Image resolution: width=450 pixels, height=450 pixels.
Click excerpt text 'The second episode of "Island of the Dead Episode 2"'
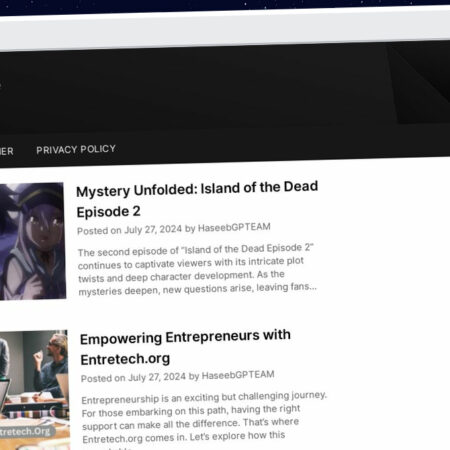click(x=196, y=250)
